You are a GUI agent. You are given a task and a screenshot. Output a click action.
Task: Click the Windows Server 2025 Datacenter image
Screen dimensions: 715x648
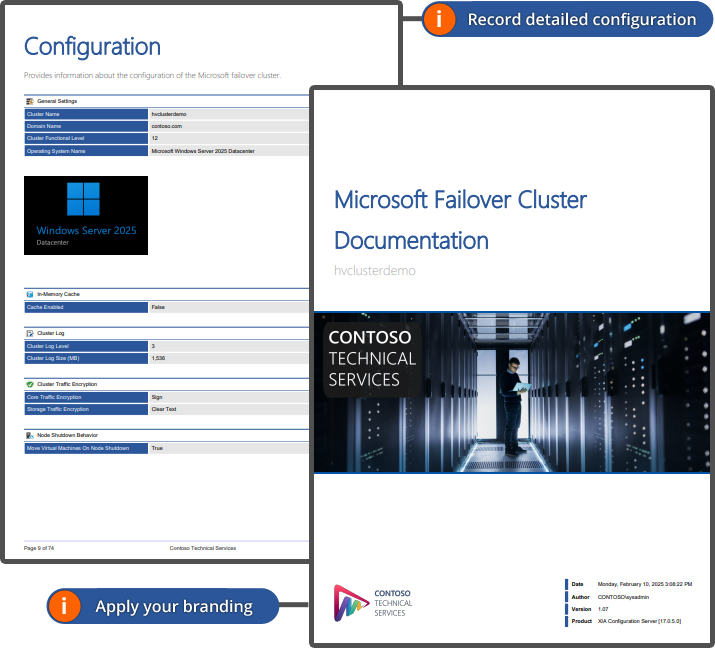86,215
